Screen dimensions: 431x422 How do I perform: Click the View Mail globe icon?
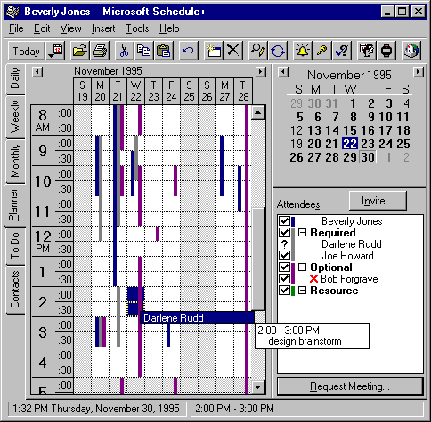pos(411,51)
